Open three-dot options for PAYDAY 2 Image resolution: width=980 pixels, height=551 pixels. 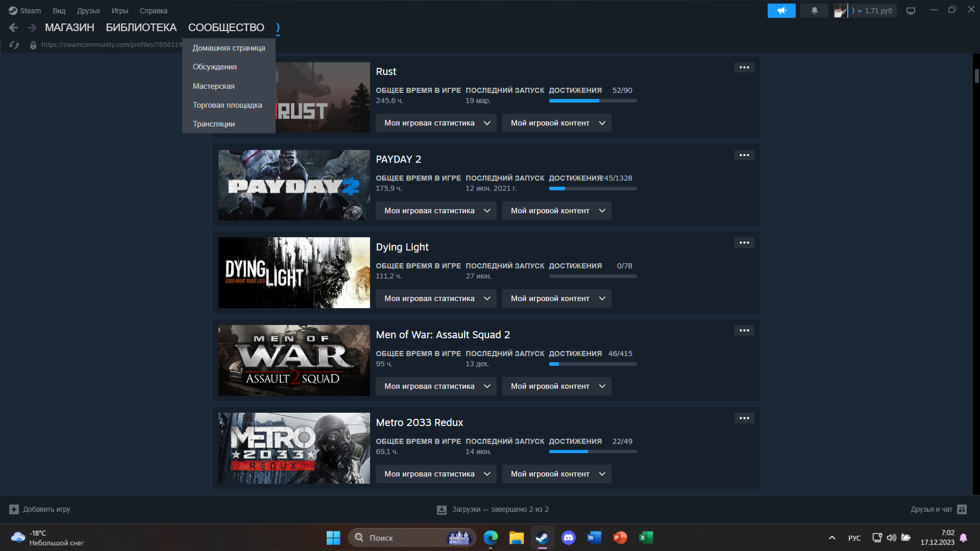click(x=744, y=155)
